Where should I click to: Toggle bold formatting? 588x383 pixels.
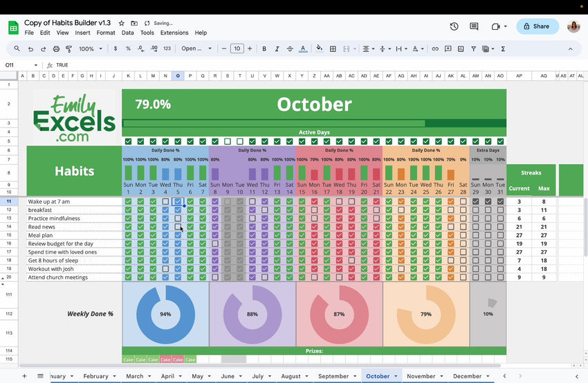coord(264,48)
